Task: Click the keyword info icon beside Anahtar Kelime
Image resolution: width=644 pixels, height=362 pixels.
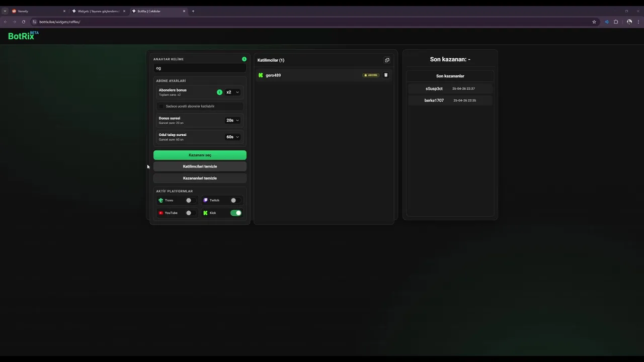Action: point(244,59)
